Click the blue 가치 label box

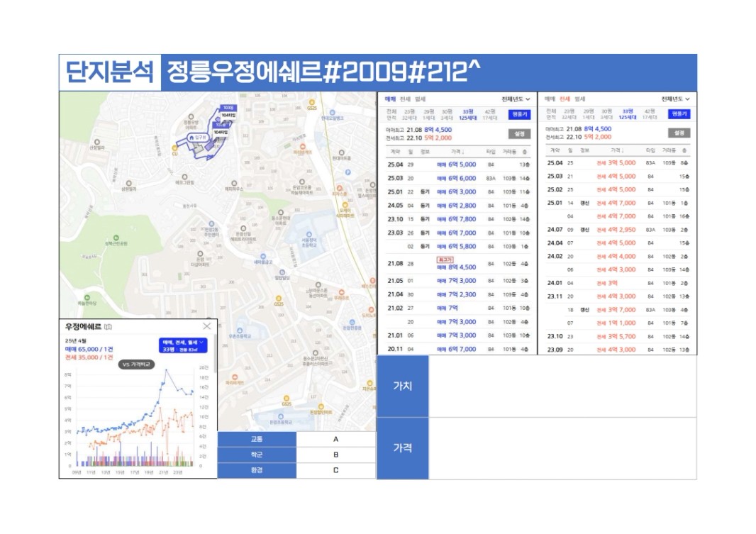(403, 386)
